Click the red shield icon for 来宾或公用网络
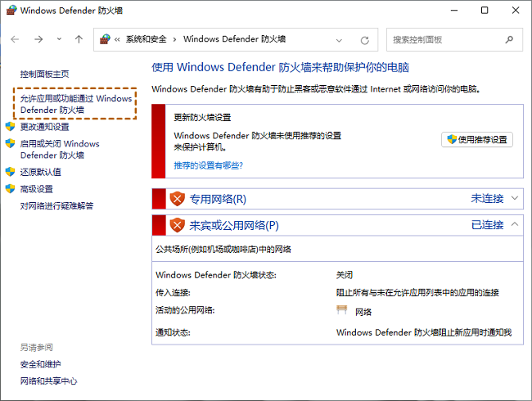 tap(178, 225)
